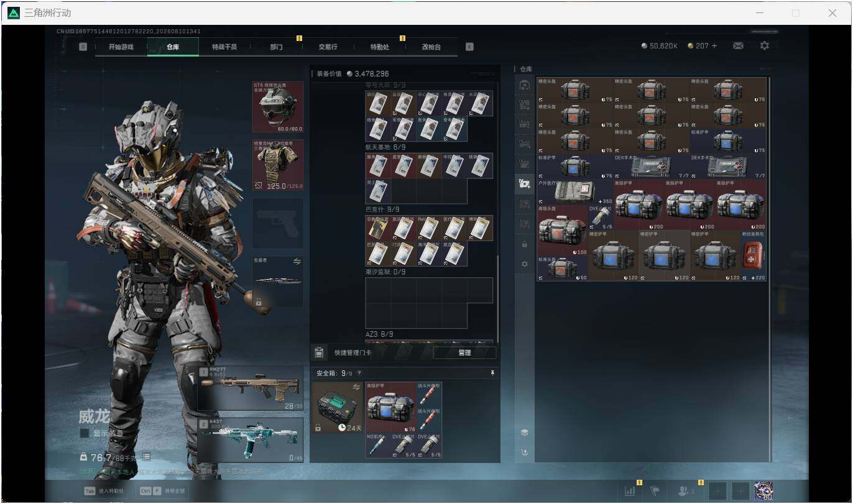Open the 部门 tab
853x504 pixels.
[x=276, y=47]
